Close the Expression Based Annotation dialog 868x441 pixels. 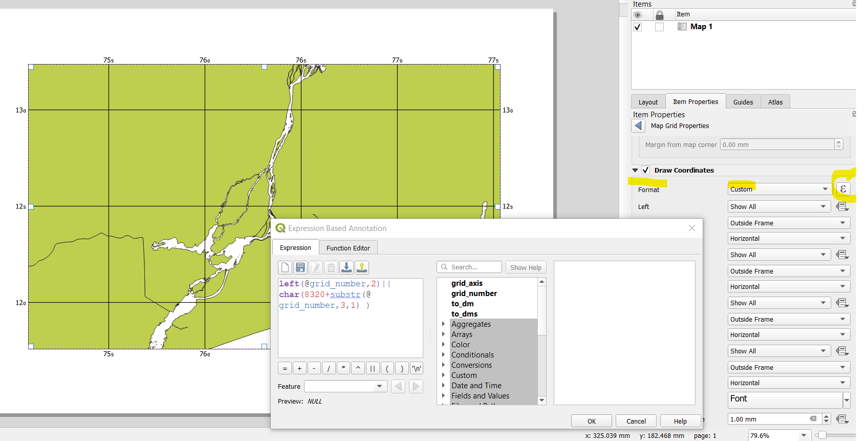tap(692, 228)
